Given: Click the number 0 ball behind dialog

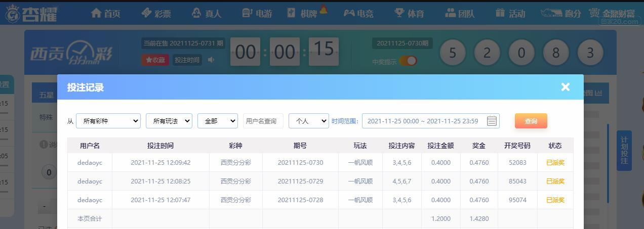Looking at the screenshot, I should [x=49, y=172].
